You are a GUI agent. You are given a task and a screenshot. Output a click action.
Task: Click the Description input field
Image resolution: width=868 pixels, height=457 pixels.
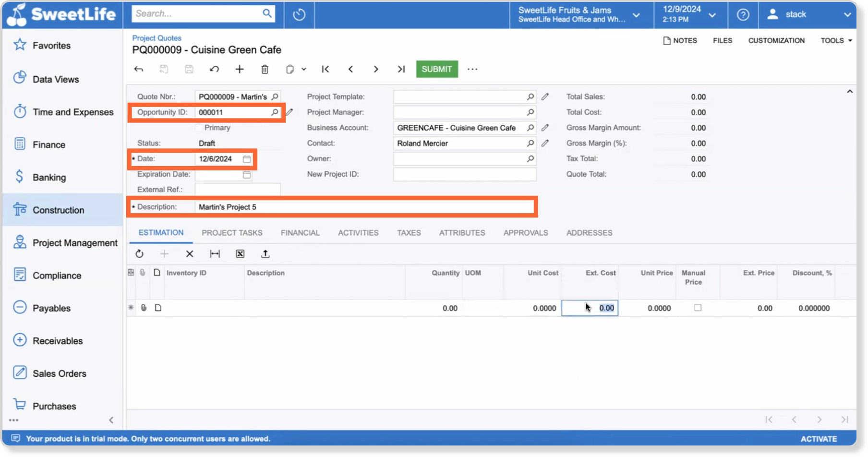(365, 207)
